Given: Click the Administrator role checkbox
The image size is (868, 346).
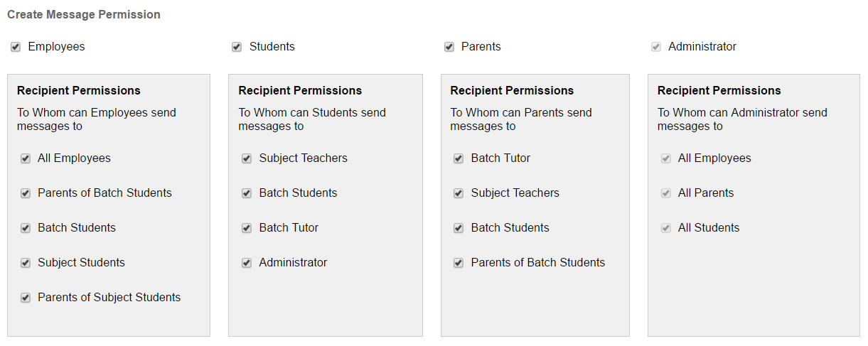Looking at the screenshot, I should click(656, 47).
